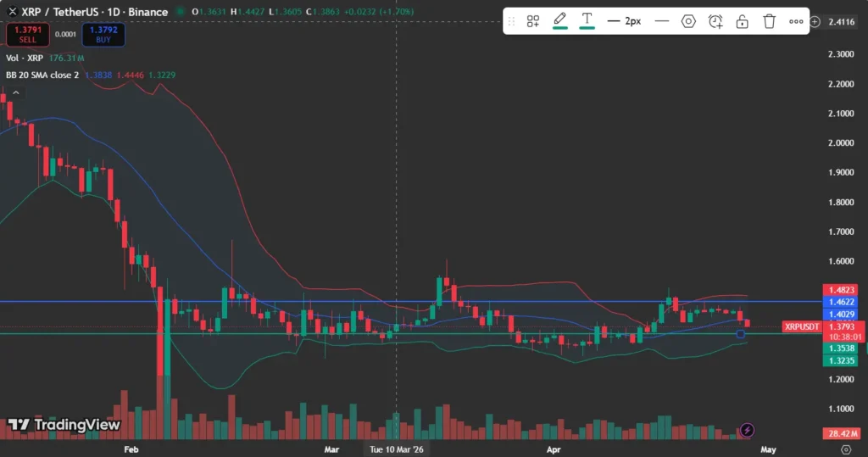Image resolution: width=868 pixels, height=457 pixels.
Task: Click the blue BUY 1.3792 button
Action: [103, 35]
